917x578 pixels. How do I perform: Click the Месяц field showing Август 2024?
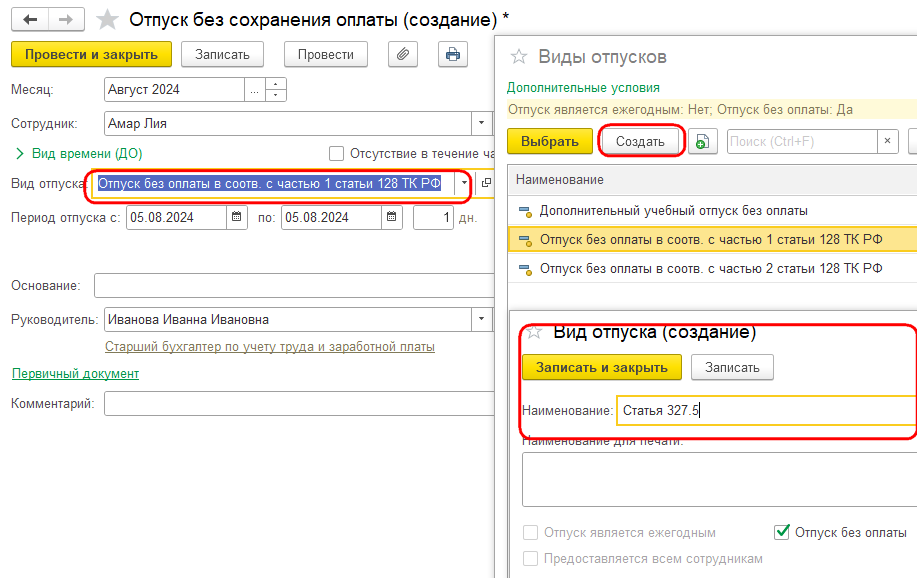coord(174,90)
